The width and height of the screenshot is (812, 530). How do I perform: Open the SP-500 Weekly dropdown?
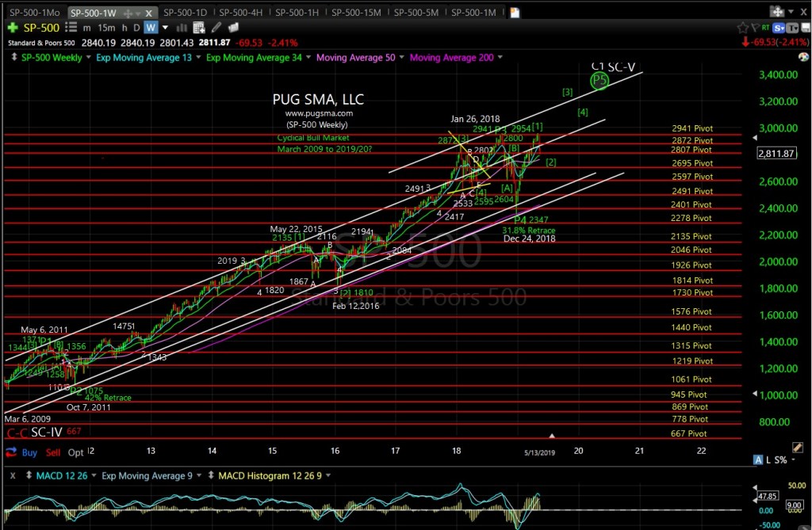coord(89,57)
